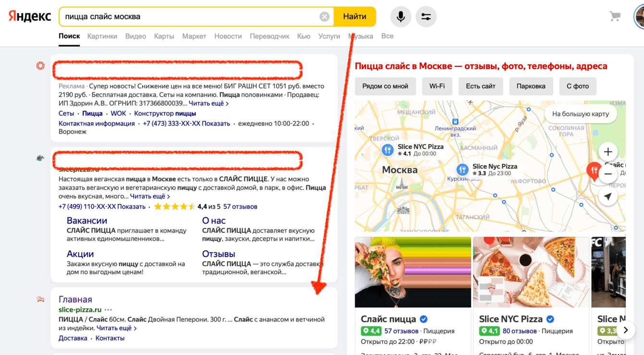Screen dimensions: 644x355
Task: Open the Пицца sitelink in the ad
Action: tap(92, 113)
